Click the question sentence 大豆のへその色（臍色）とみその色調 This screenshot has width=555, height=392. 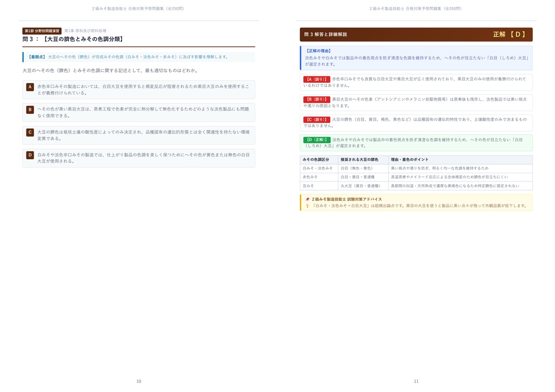tap(109, 71)
